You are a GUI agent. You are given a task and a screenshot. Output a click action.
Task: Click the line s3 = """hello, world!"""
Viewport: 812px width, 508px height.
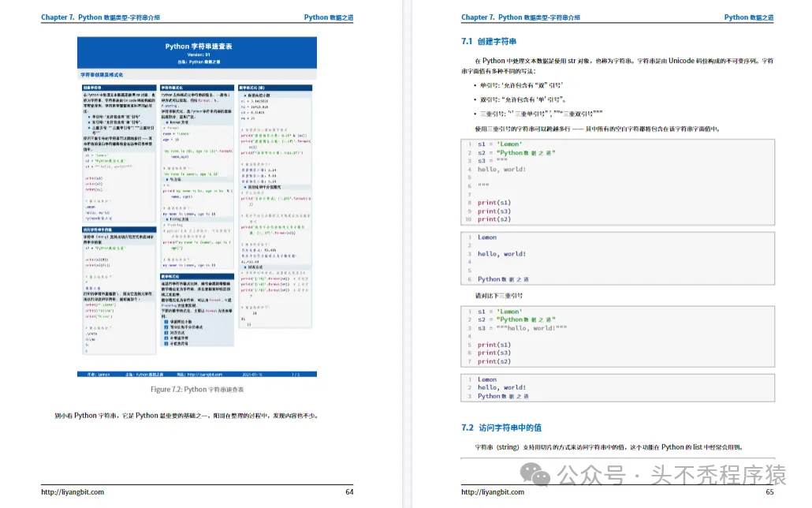522,328
